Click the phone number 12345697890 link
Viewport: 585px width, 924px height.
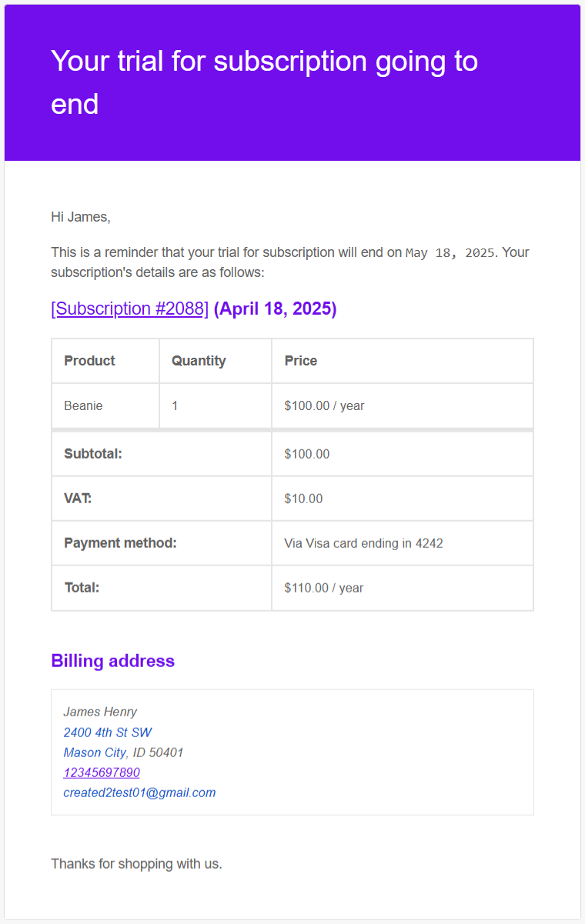tap(102, 772)
